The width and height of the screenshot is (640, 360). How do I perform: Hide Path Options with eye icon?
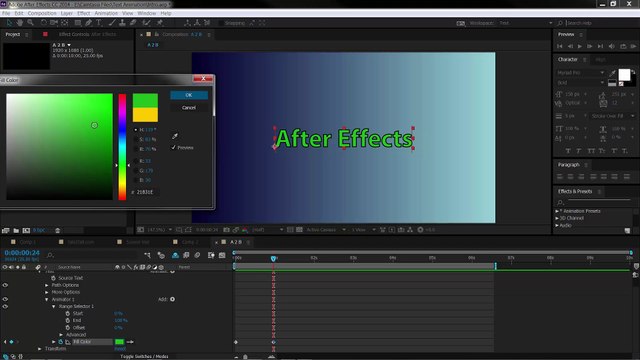click(5, 285)
